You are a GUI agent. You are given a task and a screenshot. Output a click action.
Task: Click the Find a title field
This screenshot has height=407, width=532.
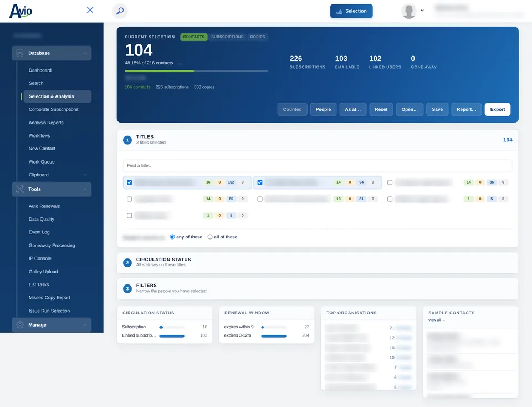pos(317,166)
